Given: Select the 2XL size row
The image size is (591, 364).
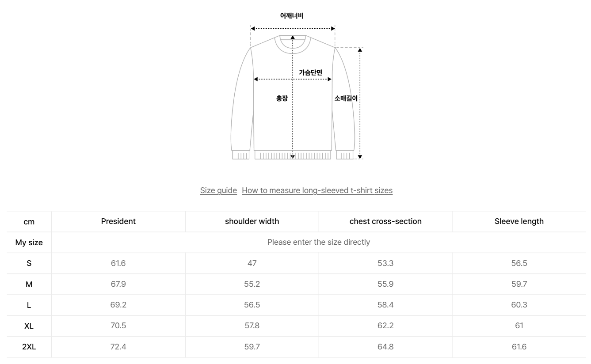Looking at the screenshot, I should [29, 346].
